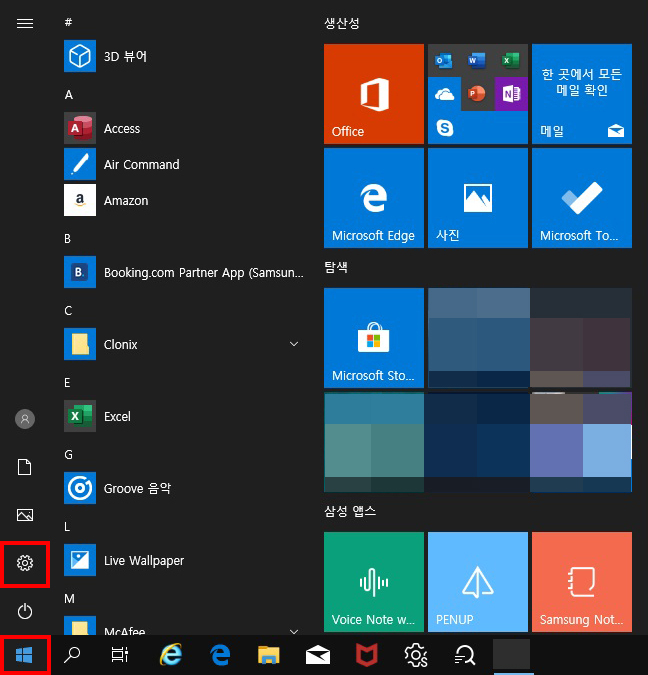Select the 생산성 group title
The image size is (648, 675).
click(x=342, y=23)
